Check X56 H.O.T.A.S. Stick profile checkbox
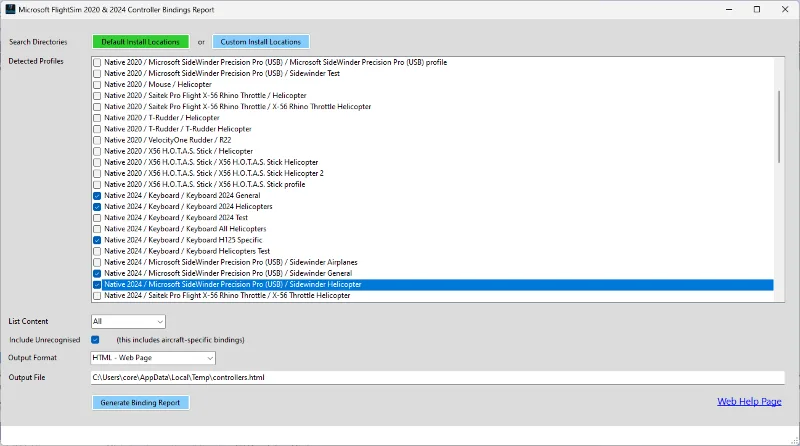Screen dimensions: 800x446 (x=97, y=185)
